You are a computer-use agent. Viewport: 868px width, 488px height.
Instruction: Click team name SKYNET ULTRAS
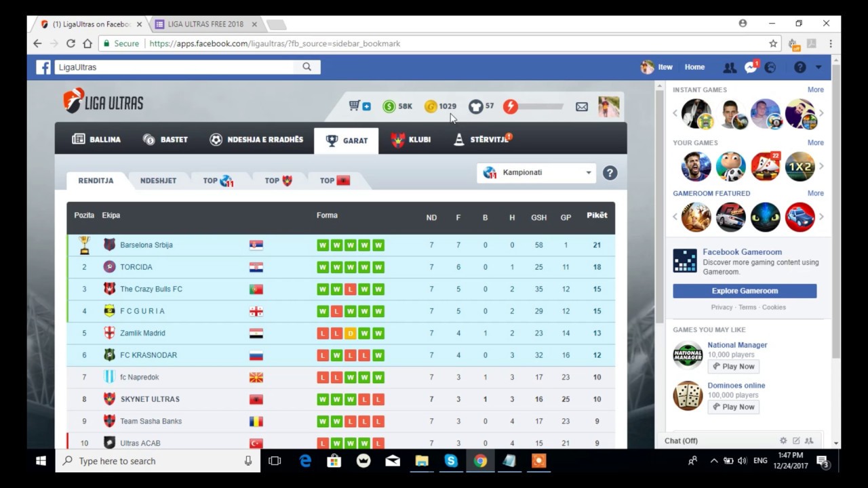(150, 399)
